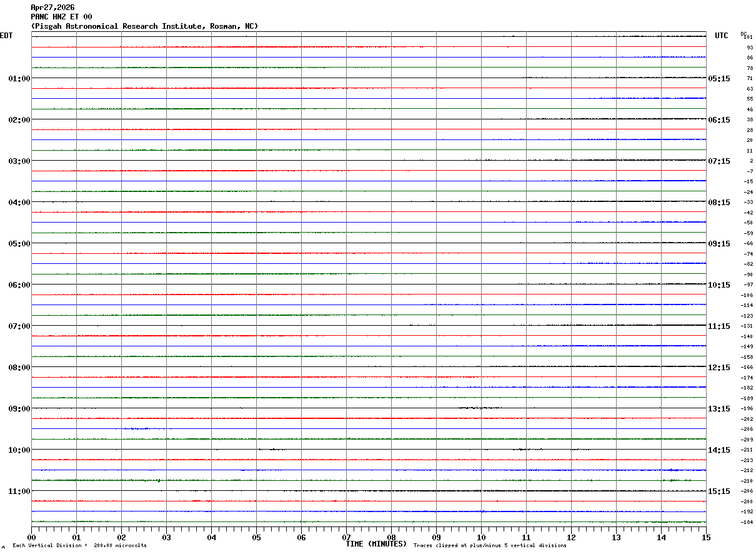Click the Pisgah Astronomical Research Institute title
Viewport: 756px width, 554px height.
click(x=144, y=26)
